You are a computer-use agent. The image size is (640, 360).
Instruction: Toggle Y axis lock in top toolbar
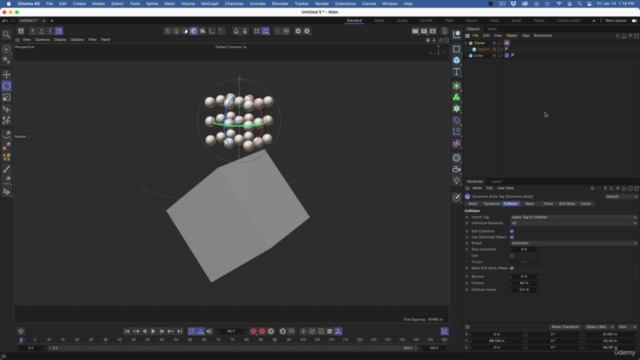point(41,31)
